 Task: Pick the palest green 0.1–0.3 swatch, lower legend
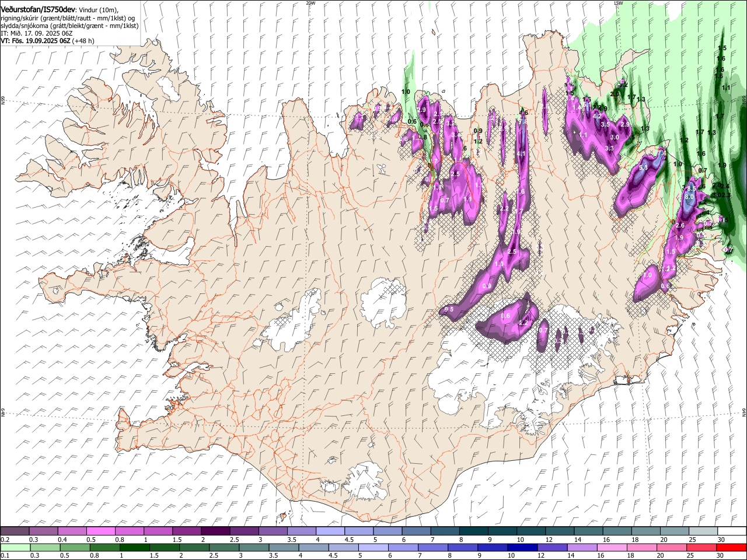click(15, 547)
